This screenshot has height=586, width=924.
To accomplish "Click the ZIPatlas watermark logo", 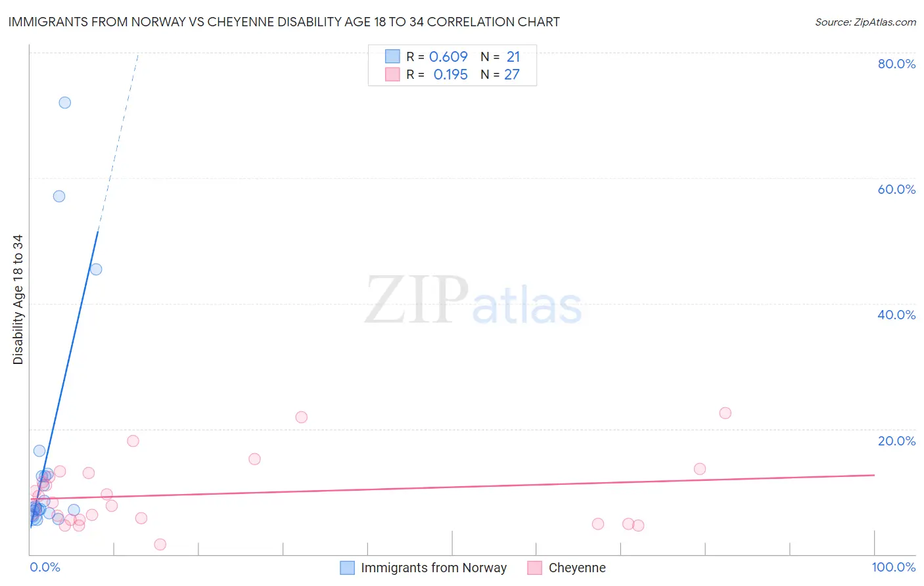I will (x=473, y=301).
